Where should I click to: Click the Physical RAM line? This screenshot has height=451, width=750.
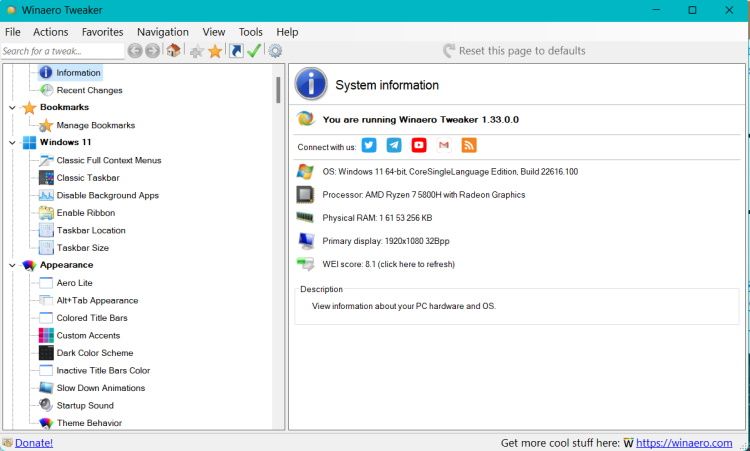[377, 218]
